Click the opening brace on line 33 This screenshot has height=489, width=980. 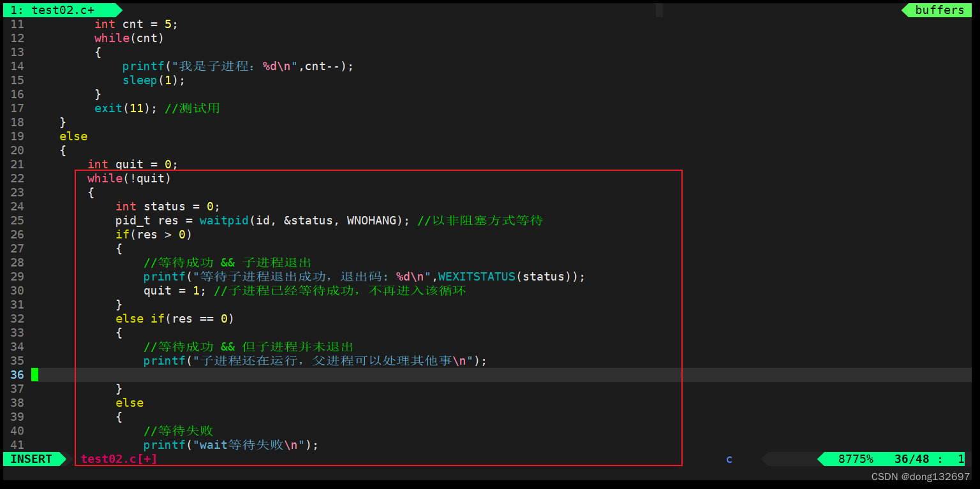119,333
